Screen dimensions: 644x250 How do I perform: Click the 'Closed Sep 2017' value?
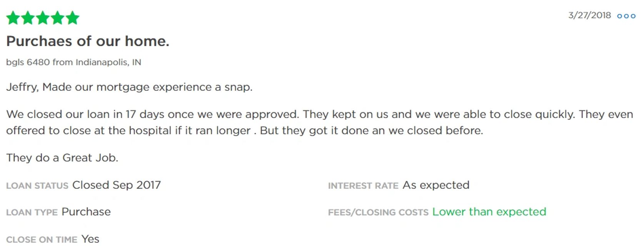[x=117, y=185]
